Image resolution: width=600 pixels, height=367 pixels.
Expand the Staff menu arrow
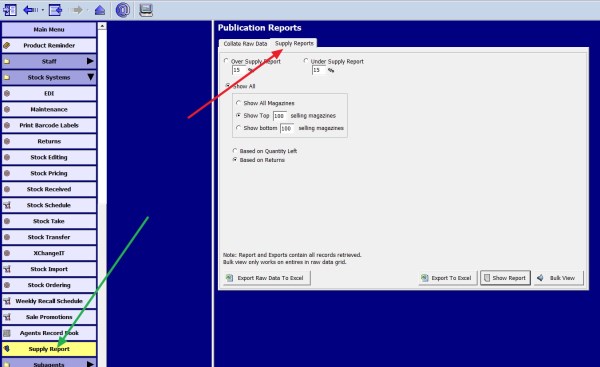(x=90, y=61)
